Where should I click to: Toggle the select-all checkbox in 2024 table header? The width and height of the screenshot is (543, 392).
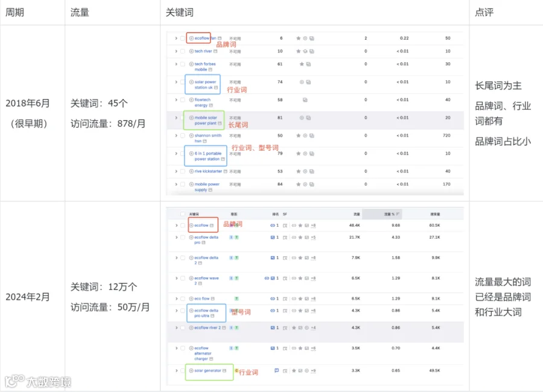point(183,214)
